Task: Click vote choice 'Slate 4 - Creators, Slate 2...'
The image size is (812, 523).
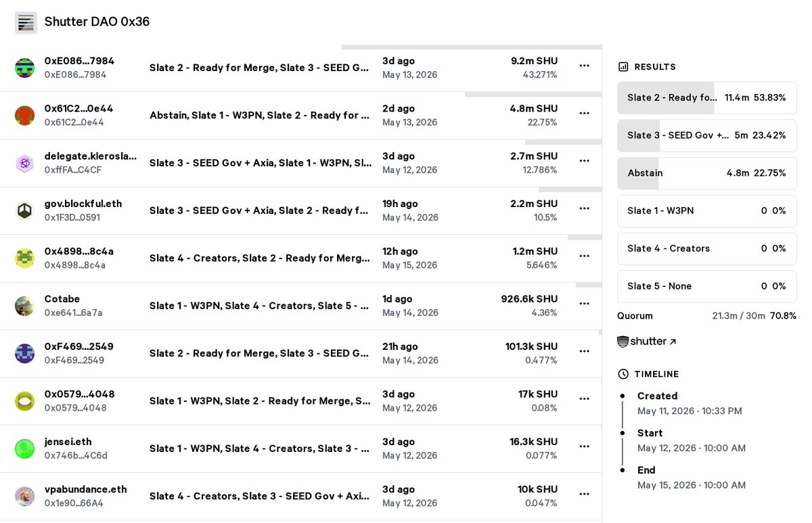Action: click(x=261, y=258)
